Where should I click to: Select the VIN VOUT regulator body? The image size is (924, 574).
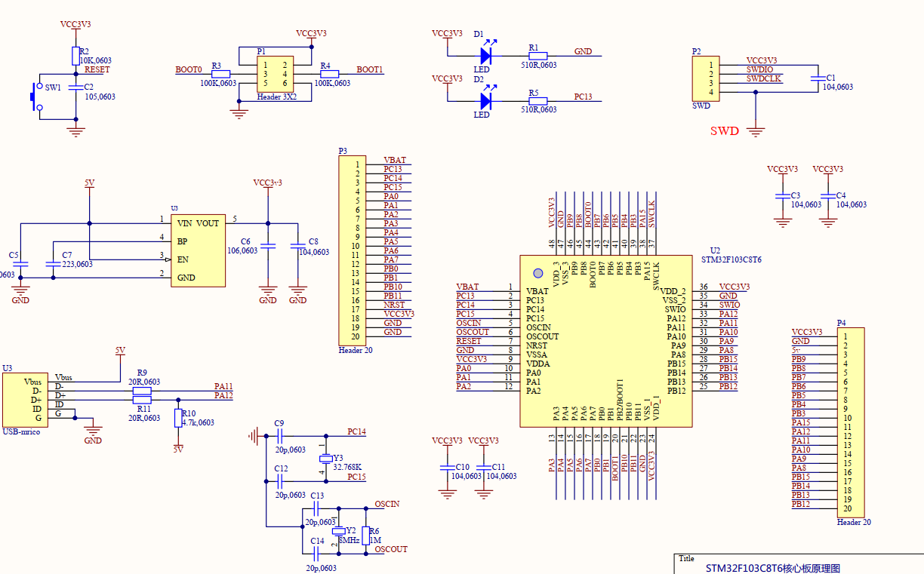click(x=198, y=250)
